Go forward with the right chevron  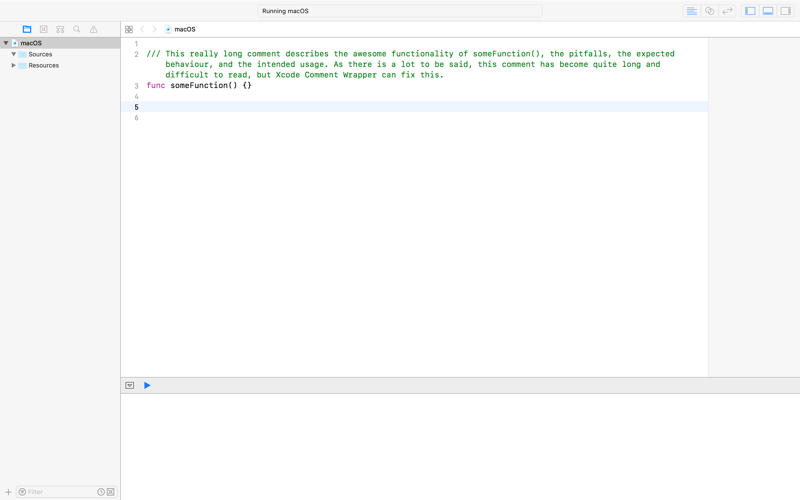(x=155, y=30)
